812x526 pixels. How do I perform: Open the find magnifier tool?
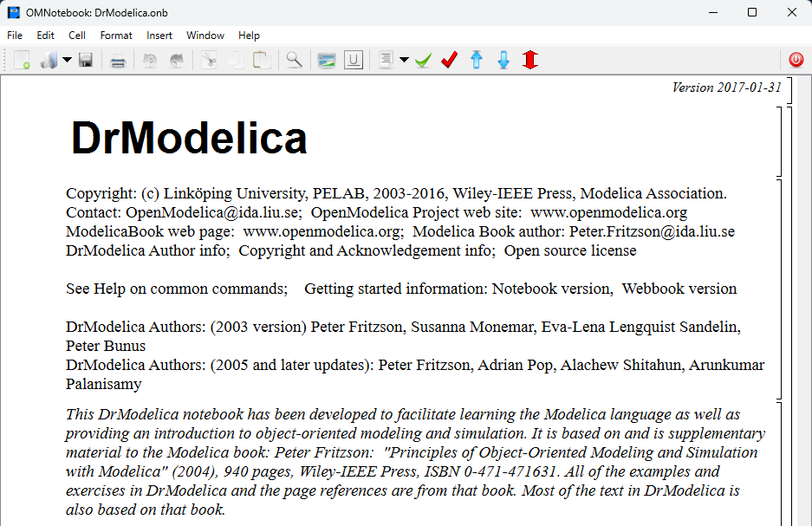click(294, 60)
